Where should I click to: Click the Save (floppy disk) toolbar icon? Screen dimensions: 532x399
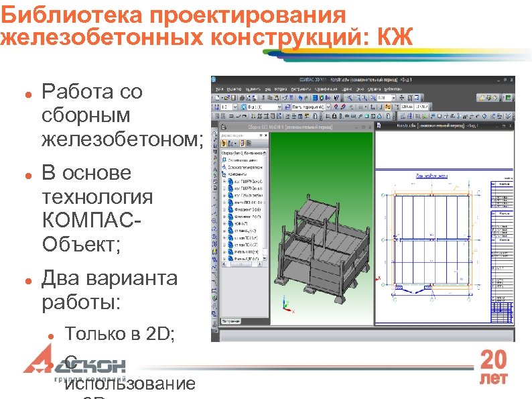[233, 98]
